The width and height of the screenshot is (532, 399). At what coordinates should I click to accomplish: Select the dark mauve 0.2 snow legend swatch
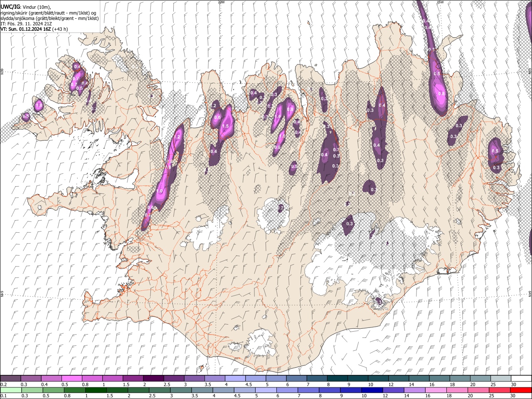coord(11,378)
